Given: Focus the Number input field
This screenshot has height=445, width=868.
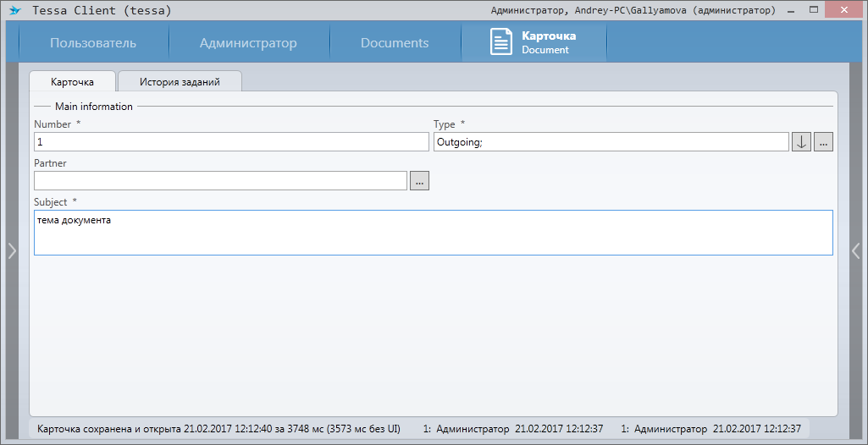Looking at the screenshot, I should click(x=231, y=142).
